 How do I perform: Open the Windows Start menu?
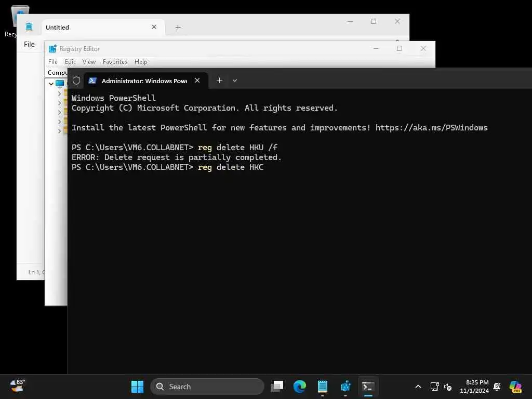coord(137,387)
